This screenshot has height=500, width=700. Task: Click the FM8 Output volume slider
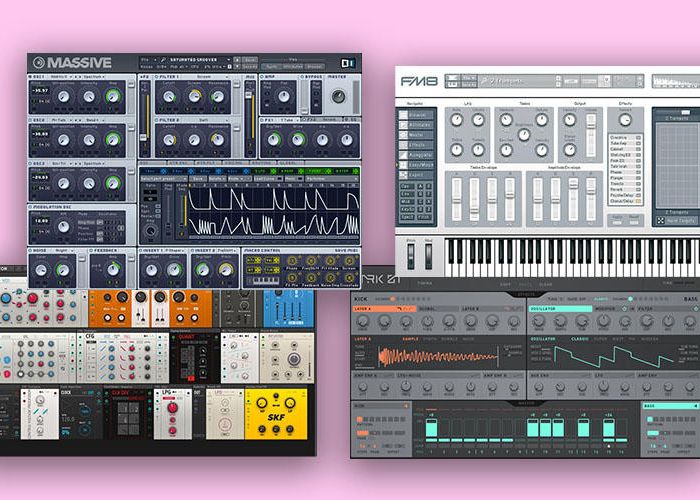tap(591, 135)
